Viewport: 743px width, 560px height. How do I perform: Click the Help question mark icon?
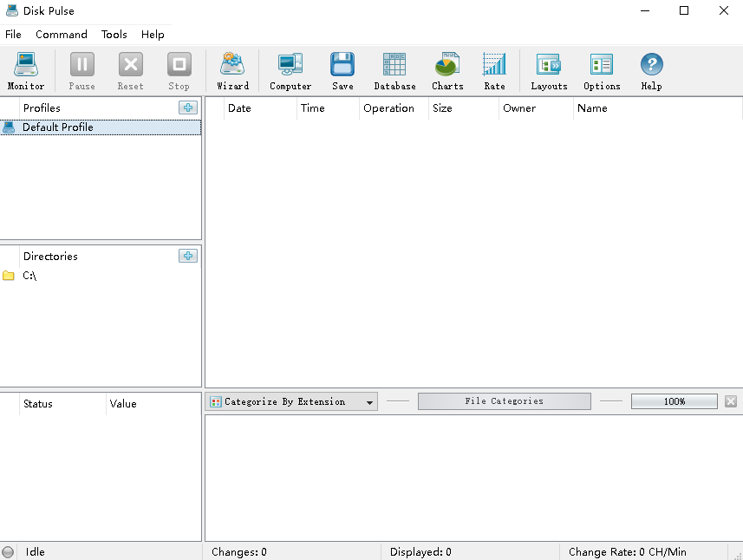point(651,70)
